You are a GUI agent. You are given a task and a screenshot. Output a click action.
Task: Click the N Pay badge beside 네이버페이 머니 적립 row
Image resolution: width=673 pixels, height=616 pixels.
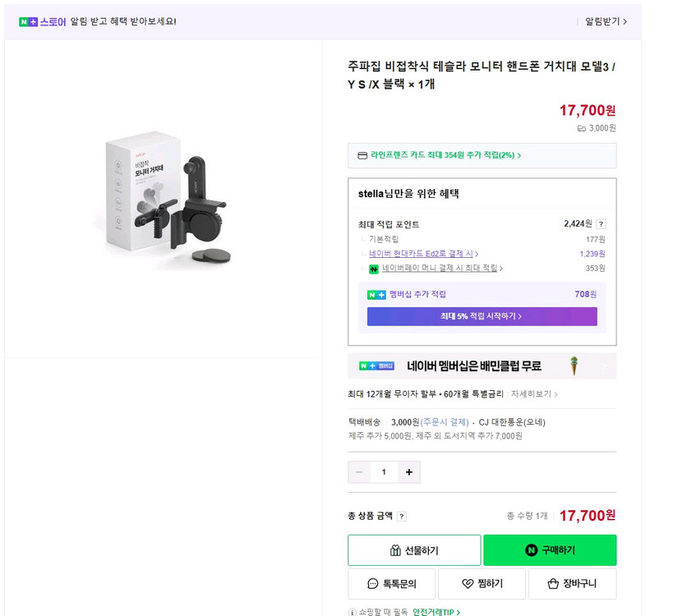(x=373, y=269)
